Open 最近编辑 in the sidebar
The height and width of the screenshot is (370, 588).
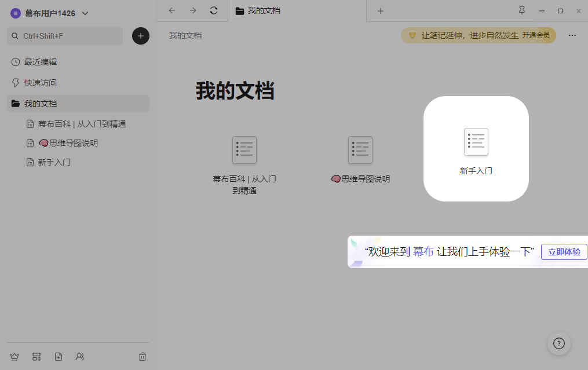click(x=78, y=62)
